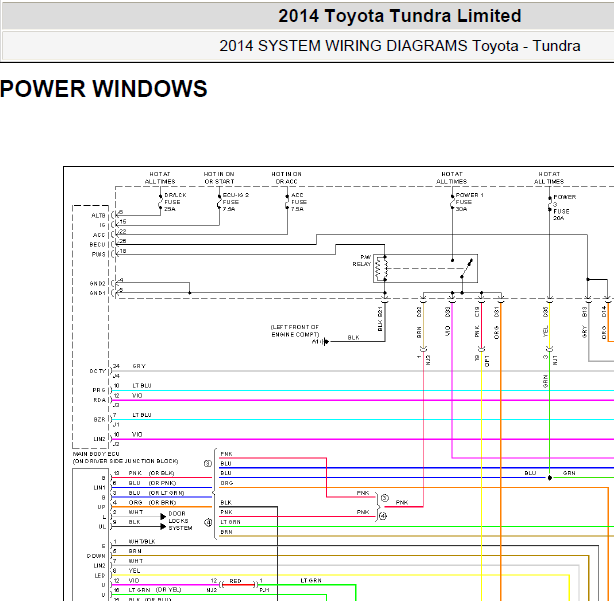Image resolution: width=614 pixels, height=601 pixels.
Task: Click the 'BZR' terminal label
Action: (x=99, y=420)
